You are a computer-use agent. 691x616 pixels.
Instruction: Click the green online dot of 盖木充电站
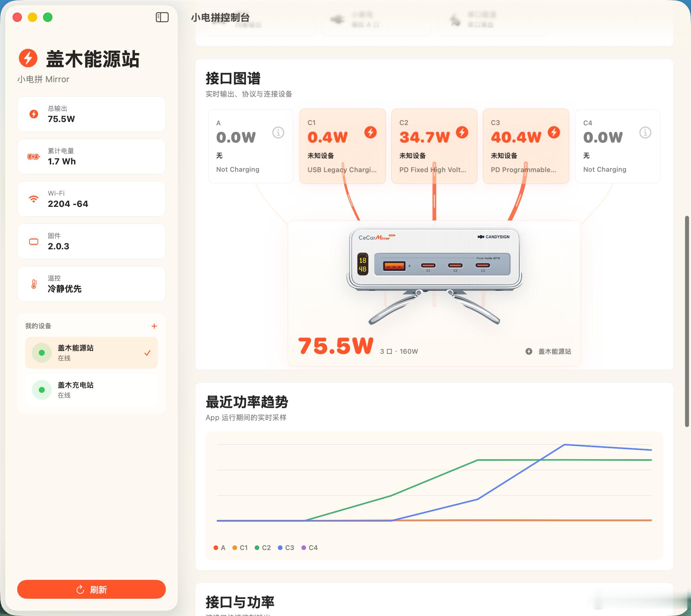tap(42, 390)
